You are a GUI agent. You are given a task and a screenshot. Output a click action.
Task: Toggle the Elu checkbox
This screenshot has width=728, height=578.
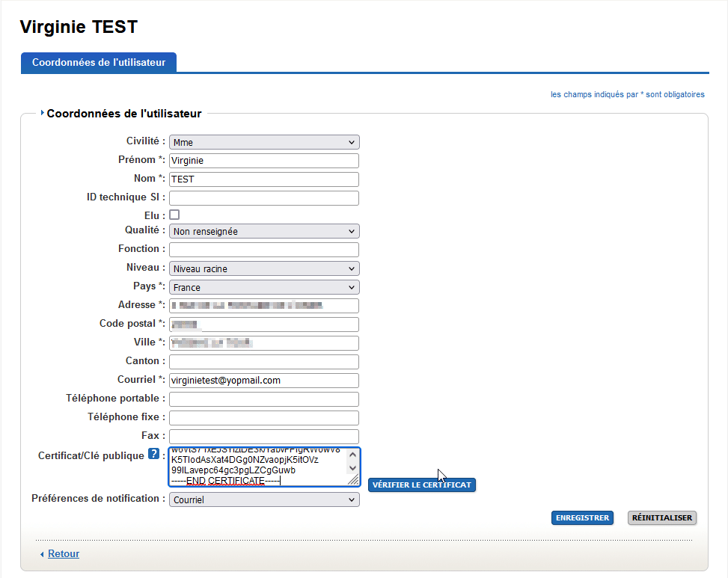tap(174, 215)
